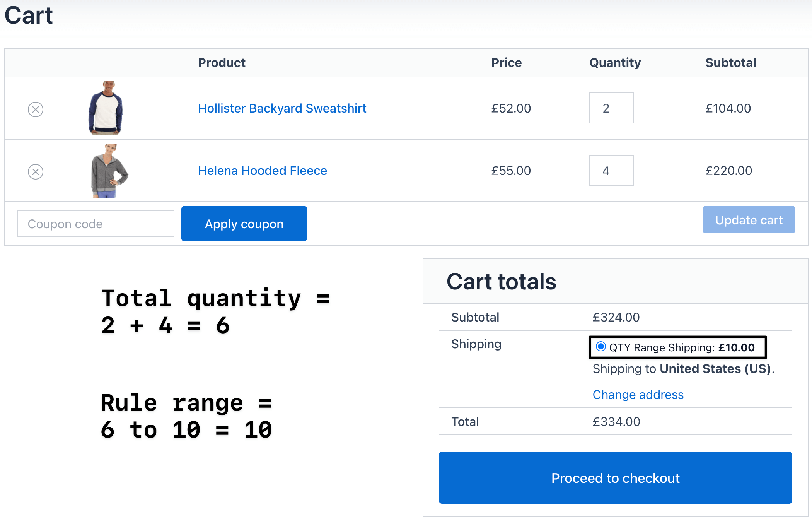Remove Helena Hooded Fleece from cart

click(x=36, y=171)
